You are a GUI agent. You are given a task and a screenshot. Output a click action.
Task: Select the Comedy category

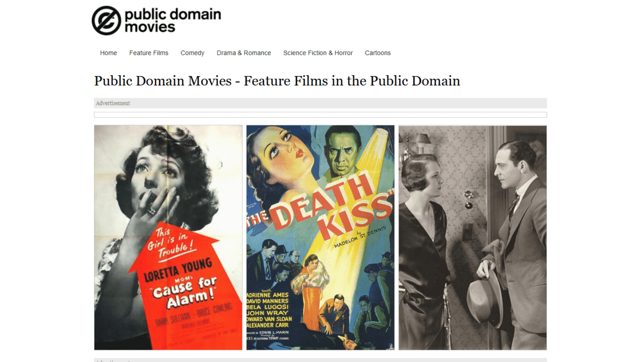(x=192, y=53)
